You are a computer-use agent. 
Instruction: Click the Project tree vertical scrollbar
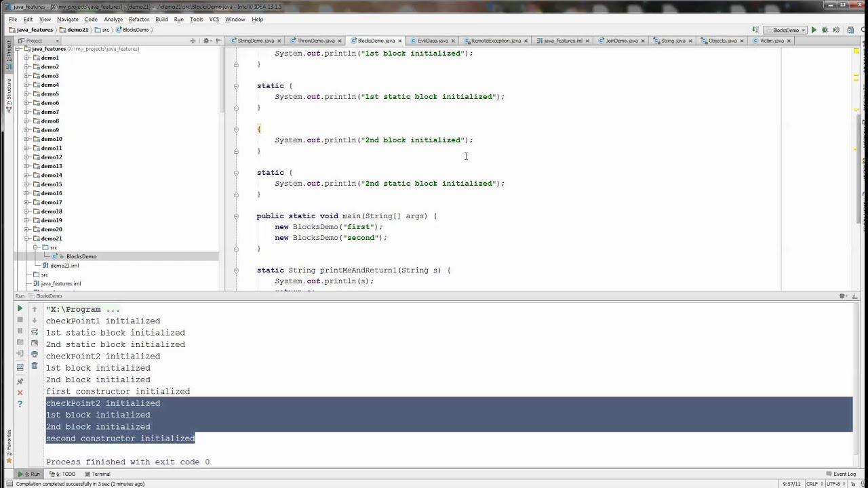[x=222, y=80]
